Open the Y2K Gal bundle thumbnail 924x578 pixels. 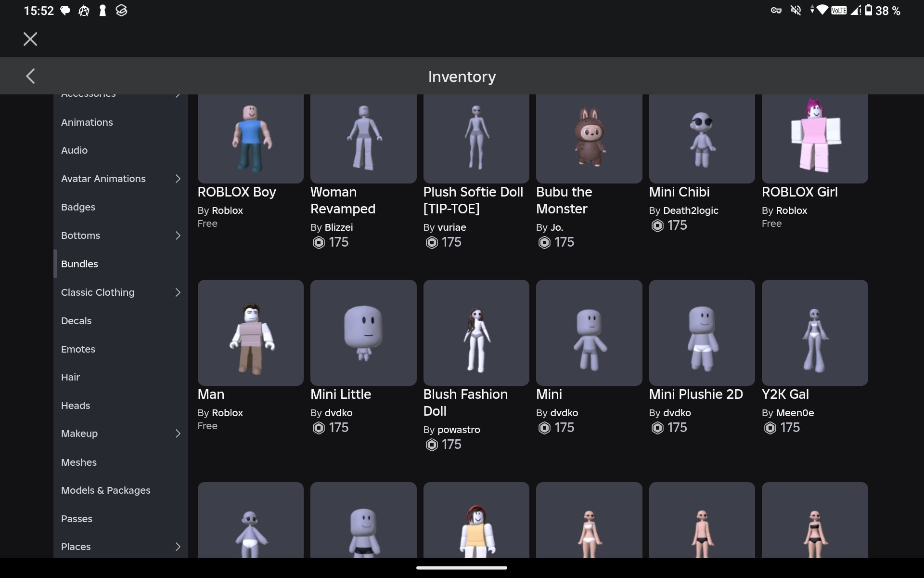[x=815, y=333]
